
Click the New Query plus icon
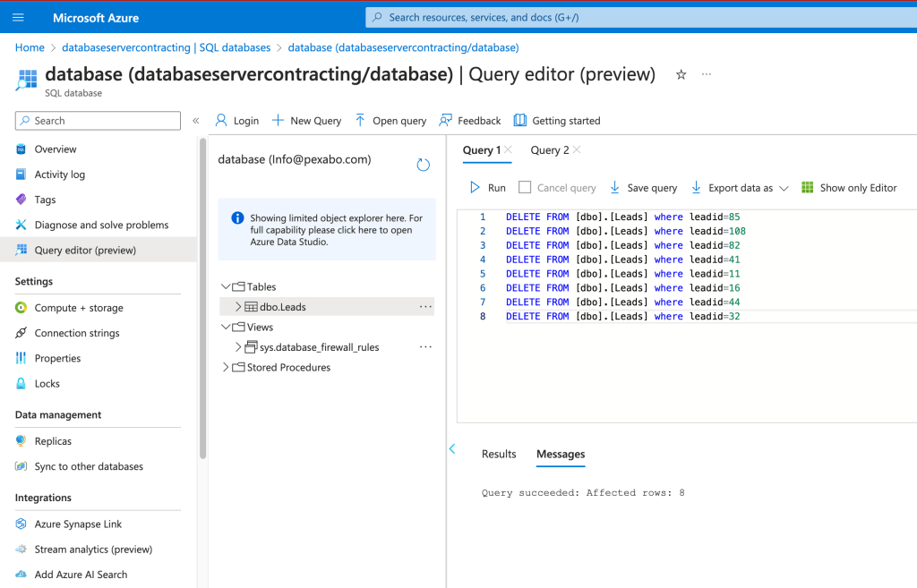point(278,121)
